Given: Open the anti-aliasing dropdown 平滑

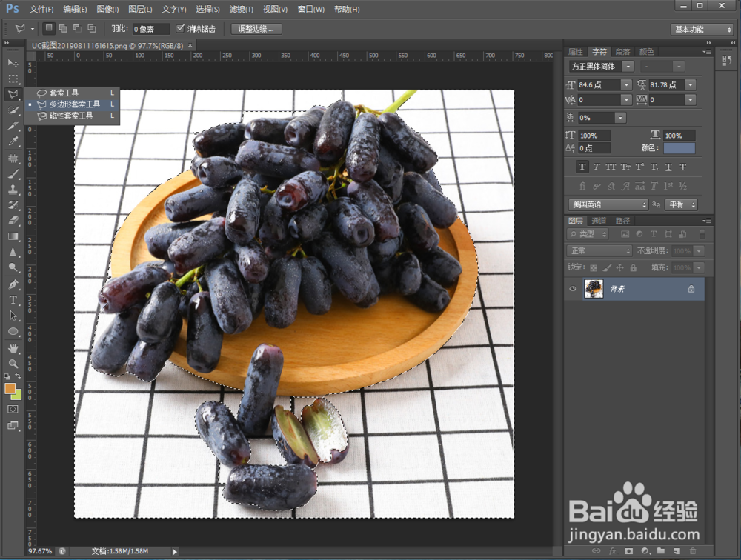Looking at the screenshot, I should click(x=681, y=204).
